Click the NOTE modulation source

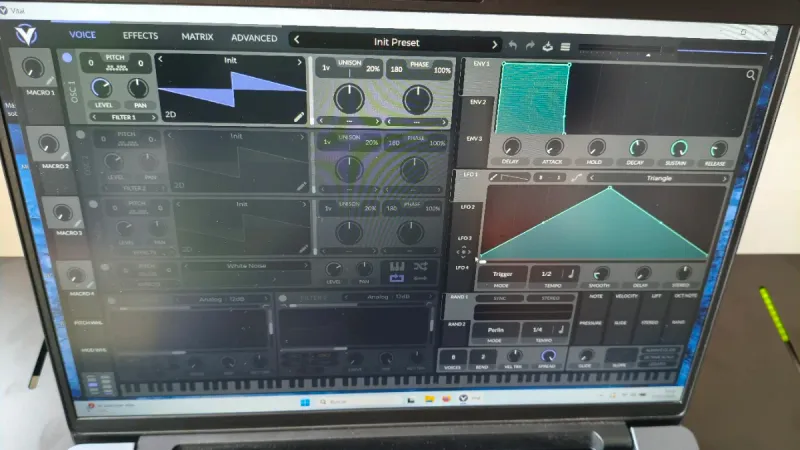click(596, 296)
